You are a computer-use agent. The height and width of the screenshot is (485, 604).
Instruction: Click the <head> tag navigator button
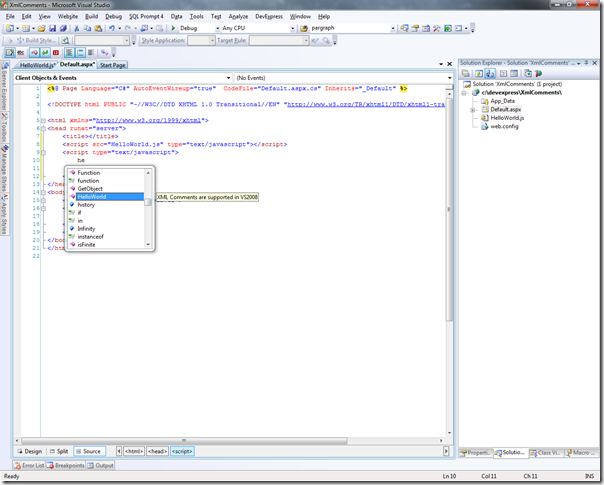(x=158, y=451)
